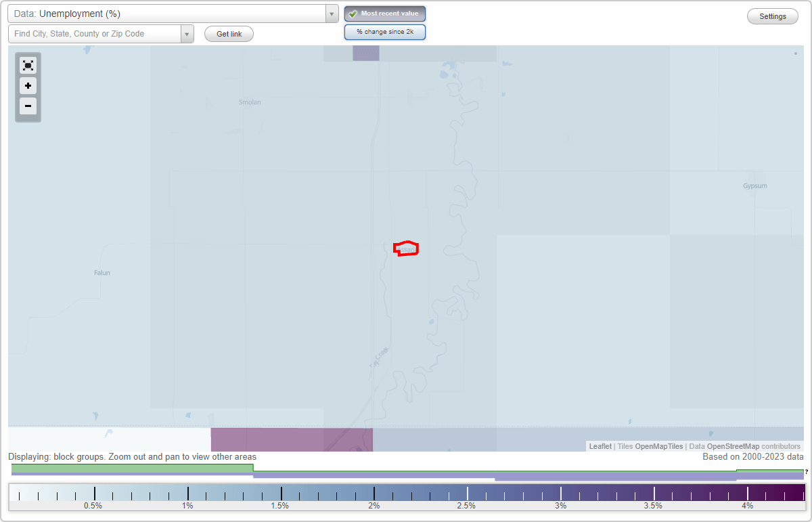
Task: Click the green histogram bar above the legend
Action: pyautogui.click(x=133, y=468)
